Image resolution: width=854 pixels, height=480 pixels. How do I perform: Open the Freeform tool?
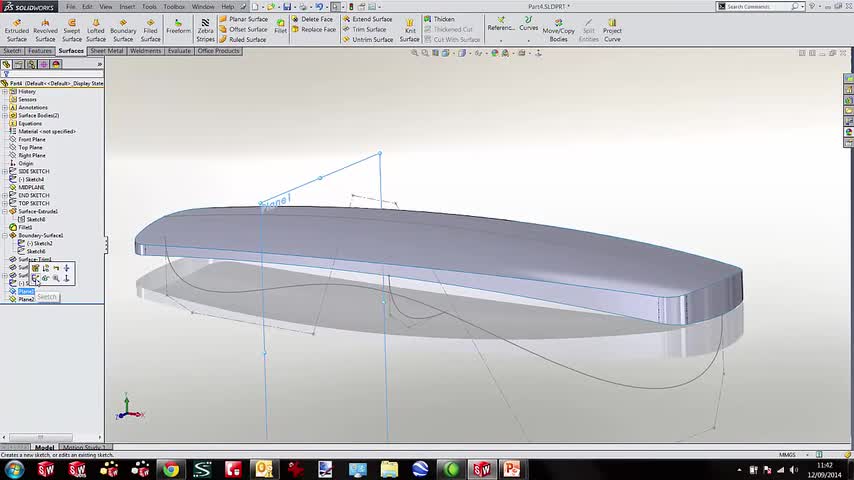coord(178,25)
